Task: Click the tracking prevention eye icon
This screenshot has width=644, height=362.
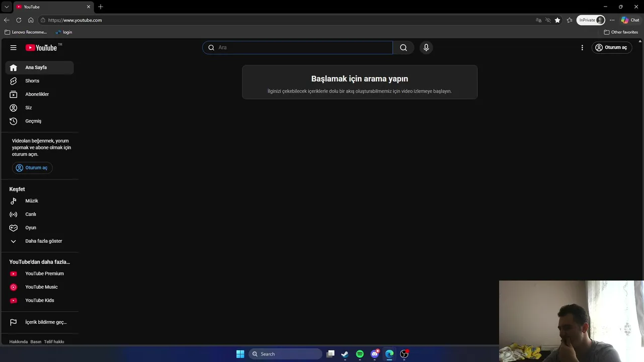Action: pos(548,20)
